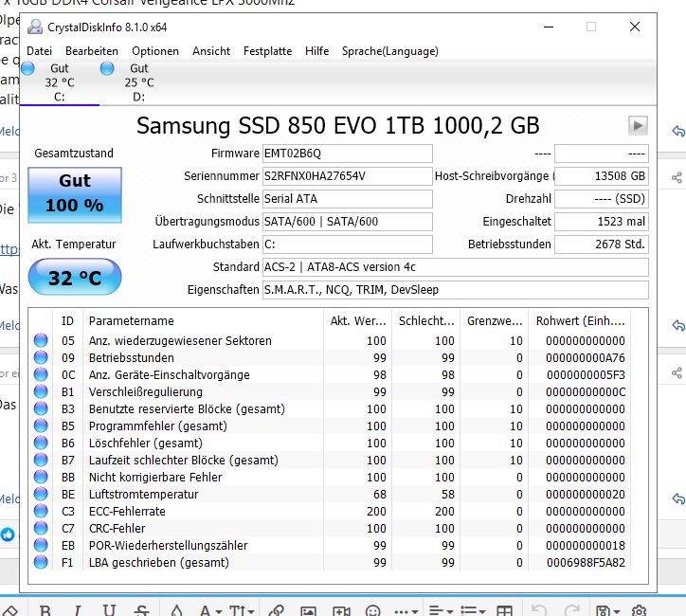This screenshot has width=686, height=616.
Task: Open the Hilfe menu
Action: (x=317, y=51)
